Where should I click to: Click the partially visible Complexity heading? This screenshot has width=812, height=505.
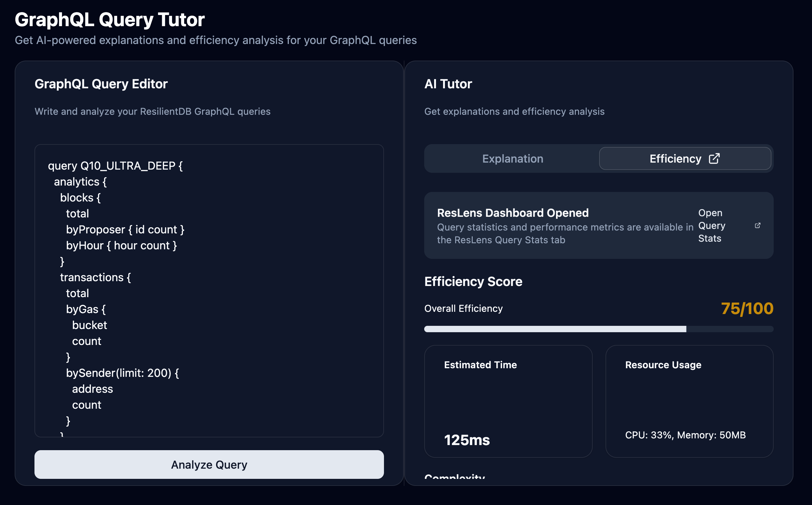[454, 477]
